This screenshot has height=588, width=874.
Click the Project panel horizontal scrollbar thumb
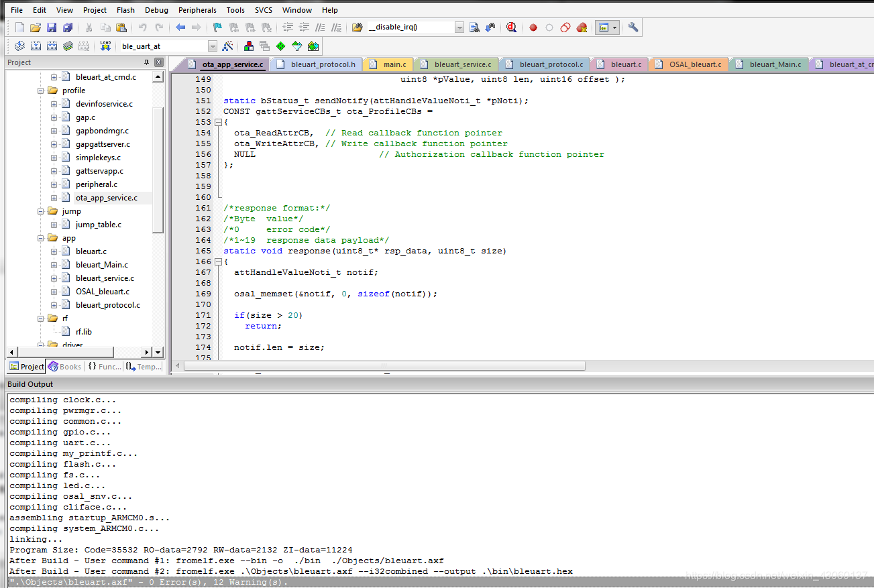[66, 352]
